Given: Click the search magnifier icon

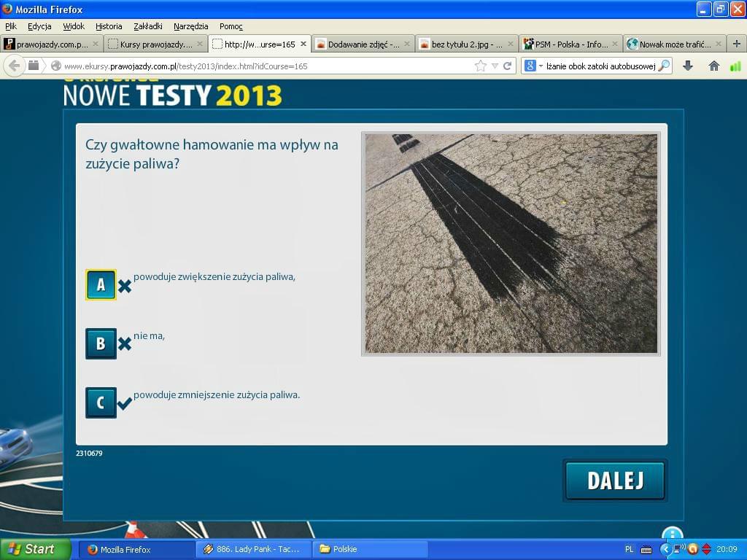Looking at the screenshot, I should [664, 66].
